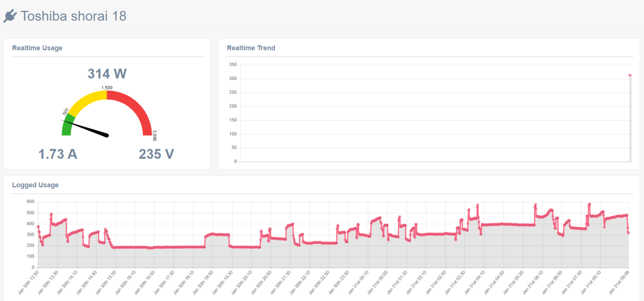The width and height of the screenshot is (644, 301).
Task: Click the 314 W power reading
Action: (107, 74)
